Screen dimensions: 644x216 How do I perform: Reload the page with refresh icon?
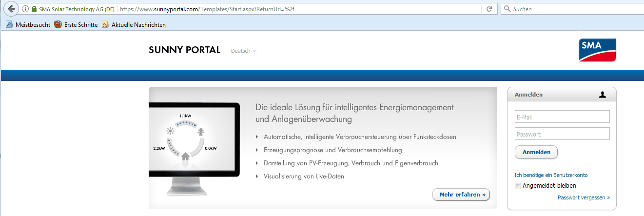click(x=489, y=9)
